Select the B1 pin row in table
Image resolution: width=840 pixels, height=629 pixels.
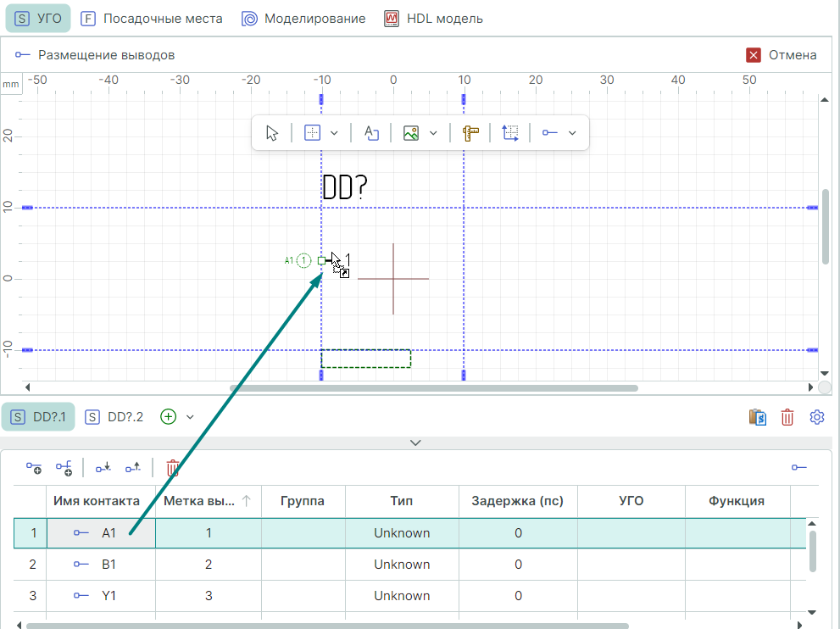(x=108, y=565)
